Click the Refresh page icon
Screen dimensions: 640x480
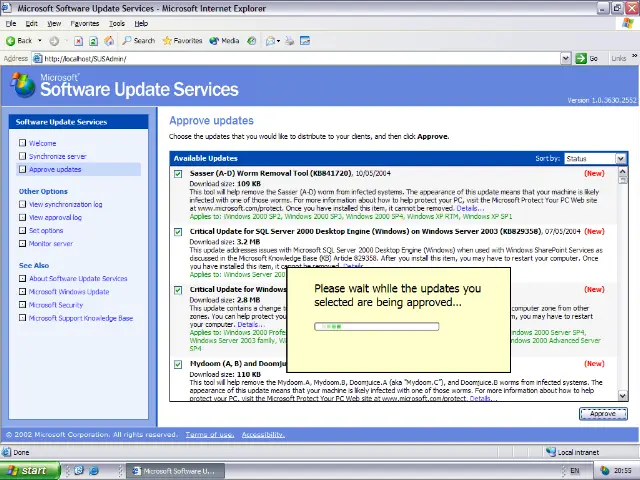coord(93,41)
